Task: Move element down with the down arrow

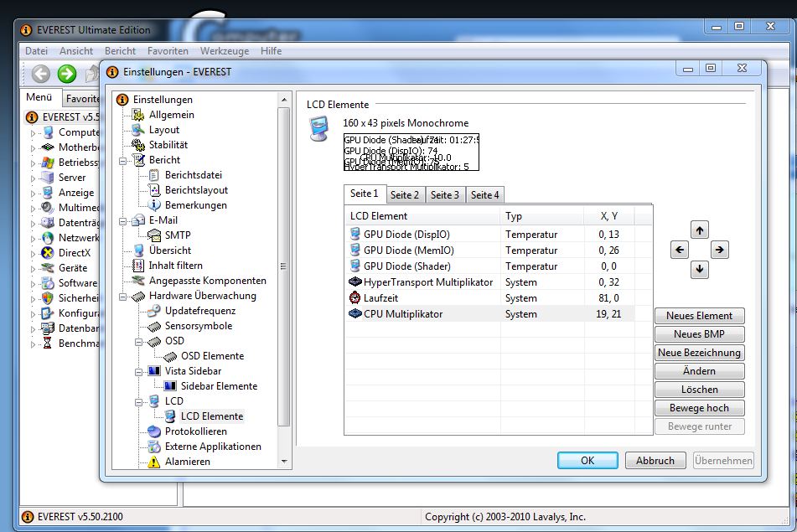Action: point(700,269)
